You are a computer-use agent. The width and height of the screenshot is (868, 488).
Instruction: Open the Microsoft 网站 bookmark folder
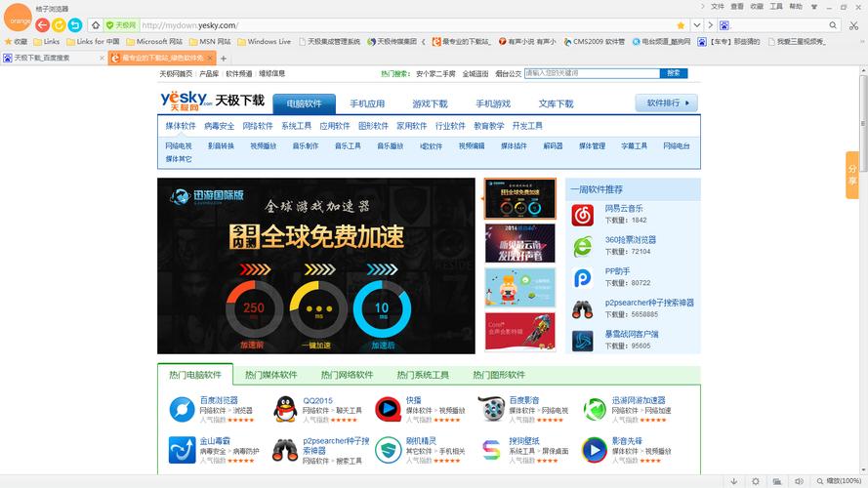tap(154, 42)
